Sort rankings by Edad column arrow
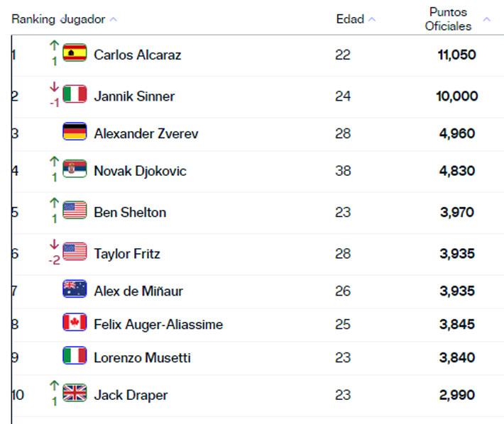The image size is (504, 424). [373, 20]
